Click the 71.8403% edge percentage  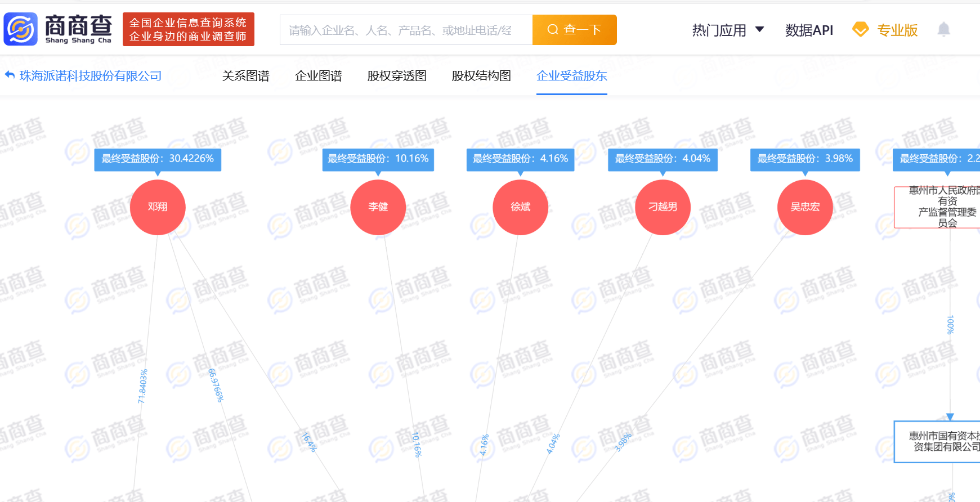143,386
